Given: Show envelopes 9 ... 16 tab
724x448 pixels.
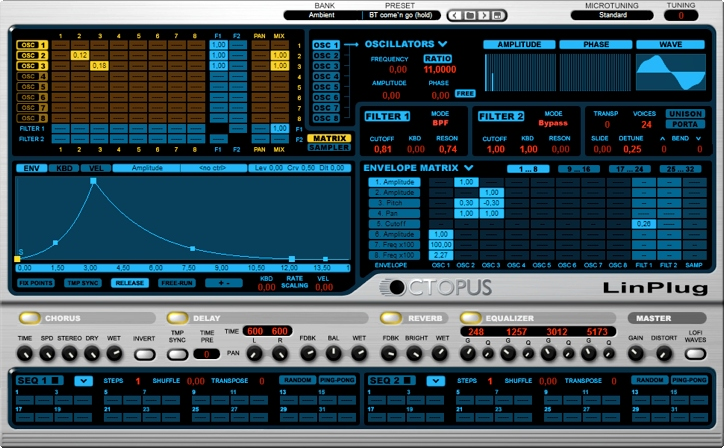Looking at the screenshot, I should pos(579,169).
